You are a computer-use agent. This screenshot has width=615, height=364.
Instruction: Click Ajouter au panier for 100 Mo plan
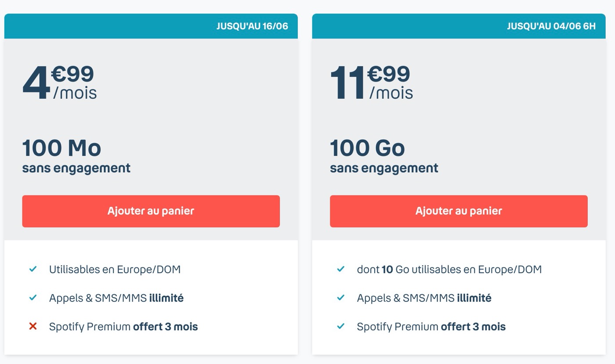click(151, 211)
